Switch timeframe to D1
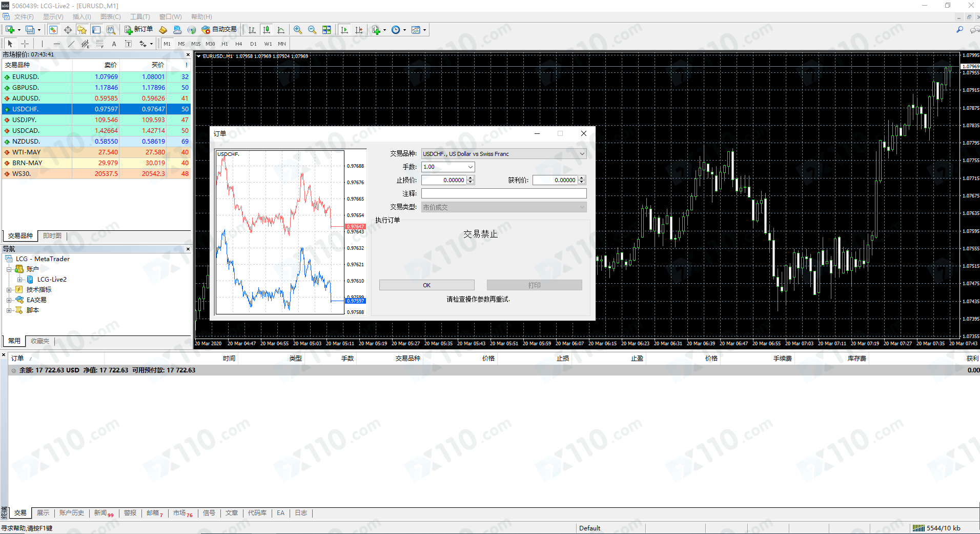The height and width of the screenshot is (534, 980). coord(253,44)
